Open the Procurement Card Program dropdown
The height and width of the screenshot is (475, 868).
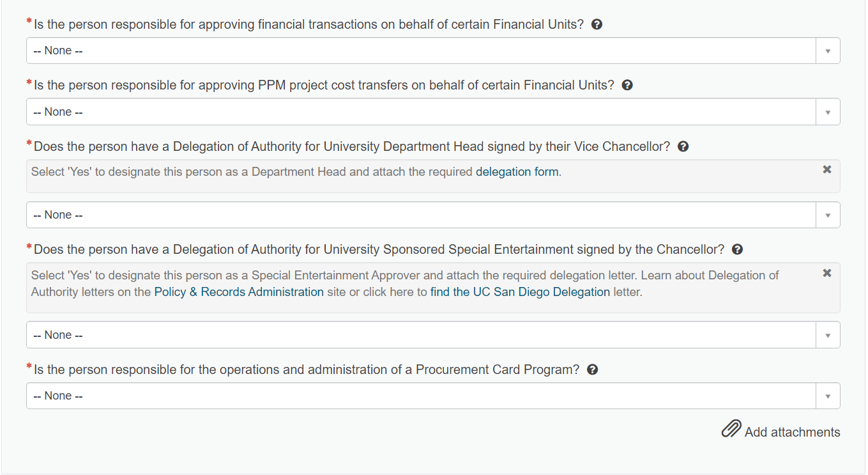coord(433,396)
